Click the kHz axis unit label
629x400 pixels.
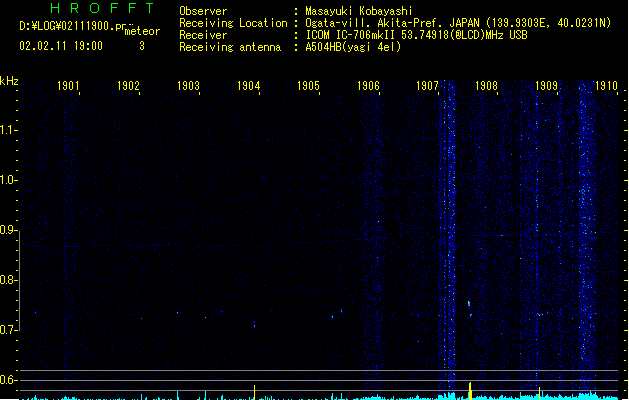click(9, 81)
